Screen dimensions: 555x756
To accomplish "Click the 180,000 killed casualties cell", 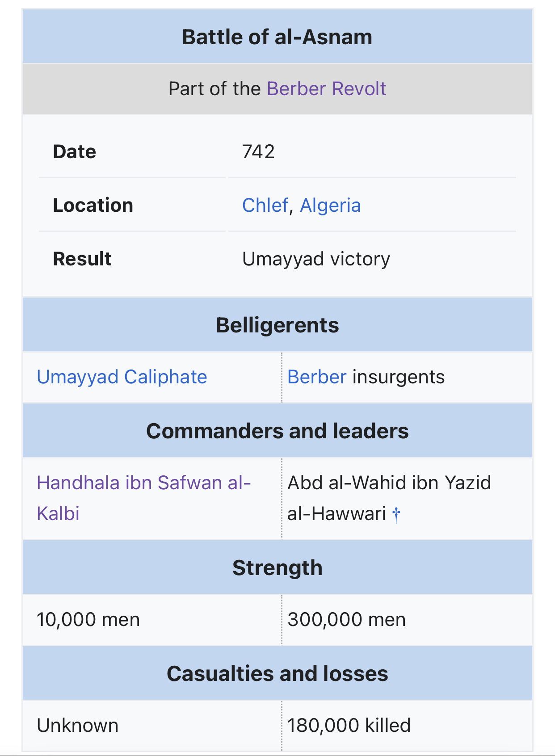I will click(407, 726).
